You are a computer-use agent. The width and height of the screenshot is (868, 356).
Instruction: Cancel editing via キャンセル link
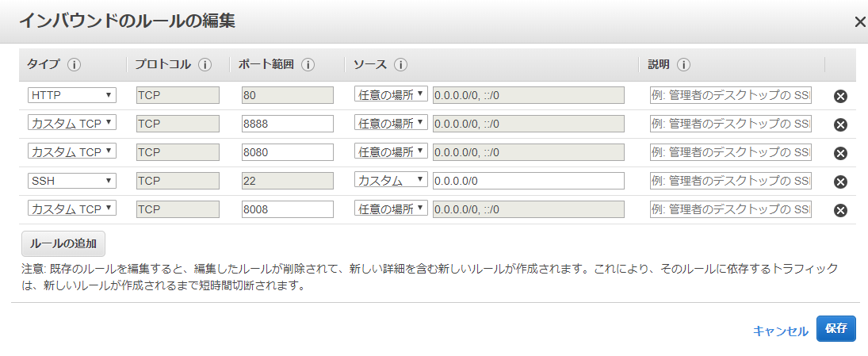(x=781, y=331)
